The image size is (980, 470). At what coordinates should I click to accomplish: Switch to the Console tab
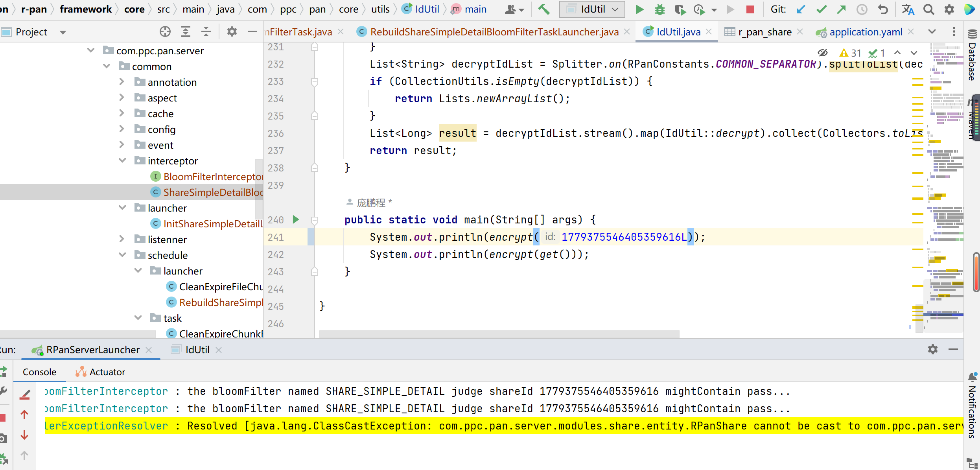click(39, 372)
